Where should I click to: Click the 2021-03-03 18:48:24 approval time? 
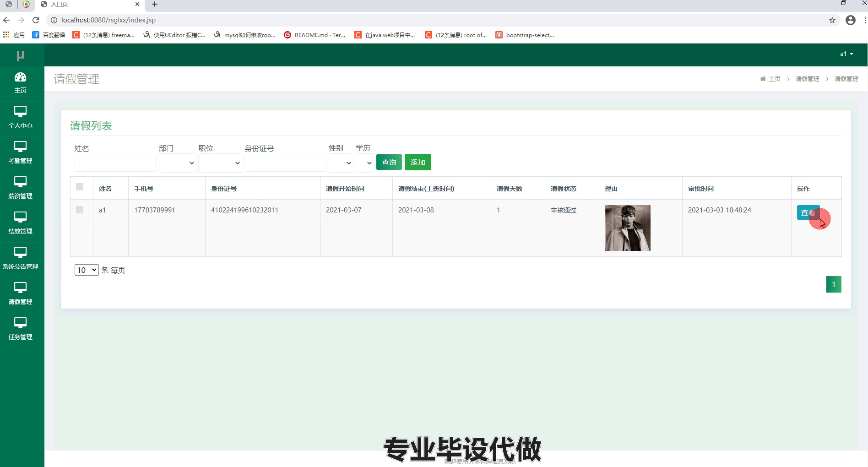tap(720, 210)
